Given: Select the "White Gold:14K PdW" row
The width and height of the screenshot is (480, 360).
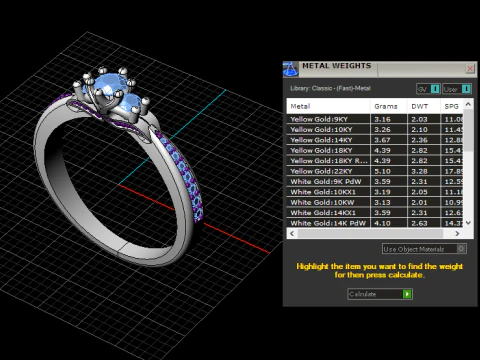Looking at the screenshot, I should click(375, 223).
